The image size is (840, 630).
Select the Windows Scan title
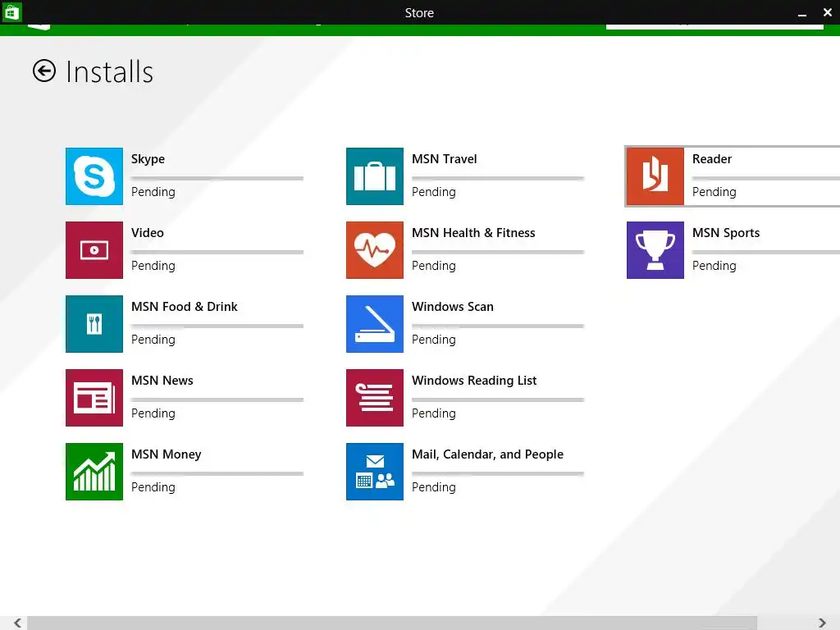pyautogui.click(x=453, y=307)
